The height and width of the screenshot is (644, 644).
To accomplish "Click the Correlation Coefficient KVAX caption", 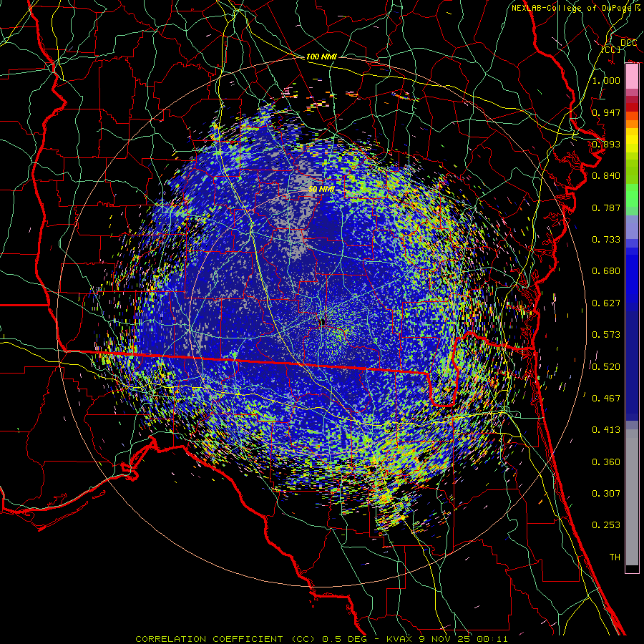I will point(321,639).
